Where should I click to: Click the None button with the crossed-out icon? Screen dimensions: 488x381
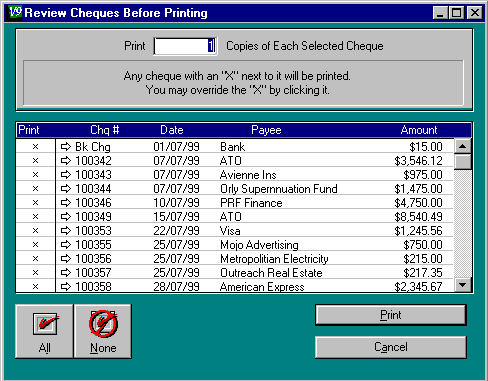tap(103, 331)
